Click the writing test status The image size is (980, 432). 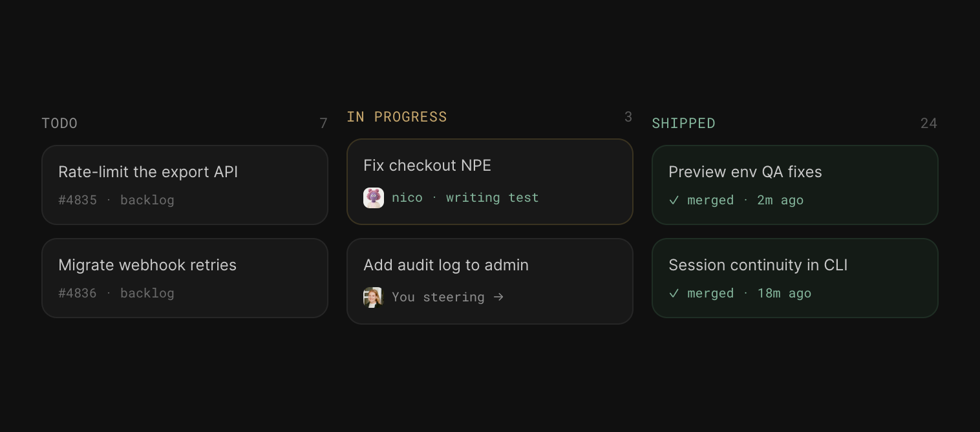click(x=493, y=198)
